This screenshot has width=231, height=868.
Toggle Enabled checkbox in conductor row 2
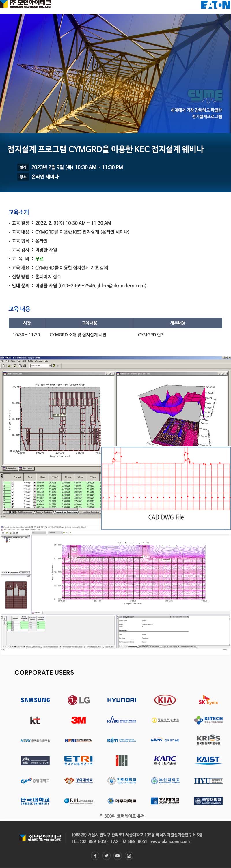click(12, 486)
